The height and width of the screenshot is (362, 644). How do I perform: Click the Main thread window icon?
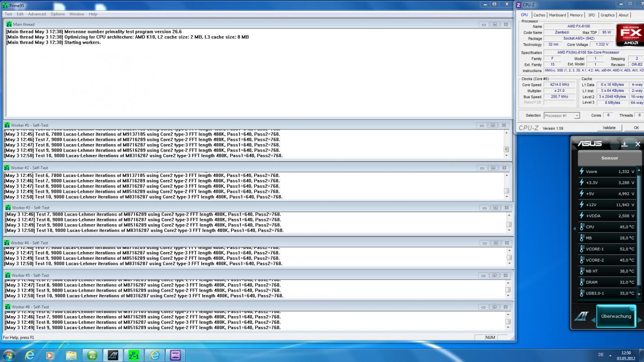pos(9,24)
